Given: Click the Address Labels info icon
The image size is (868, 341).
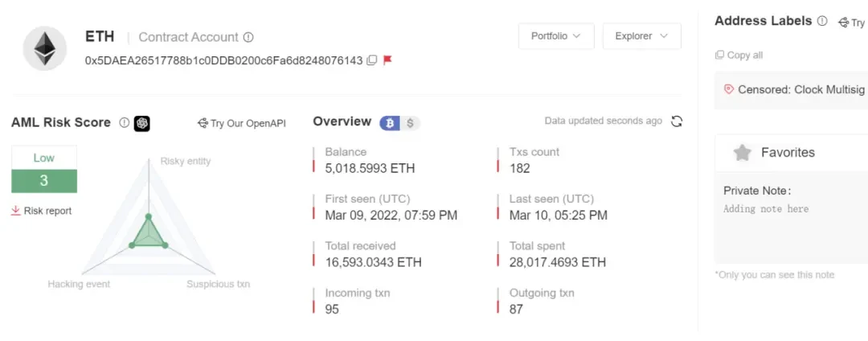Looking at the screenshot, I should (x=822, y=21).
